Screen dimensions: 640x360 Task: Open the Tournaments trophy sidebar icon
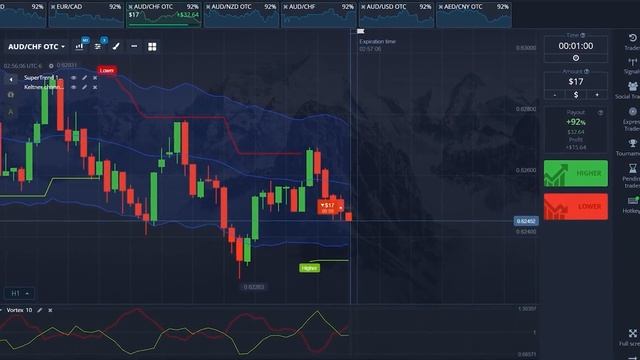click(x=633, y=143)
